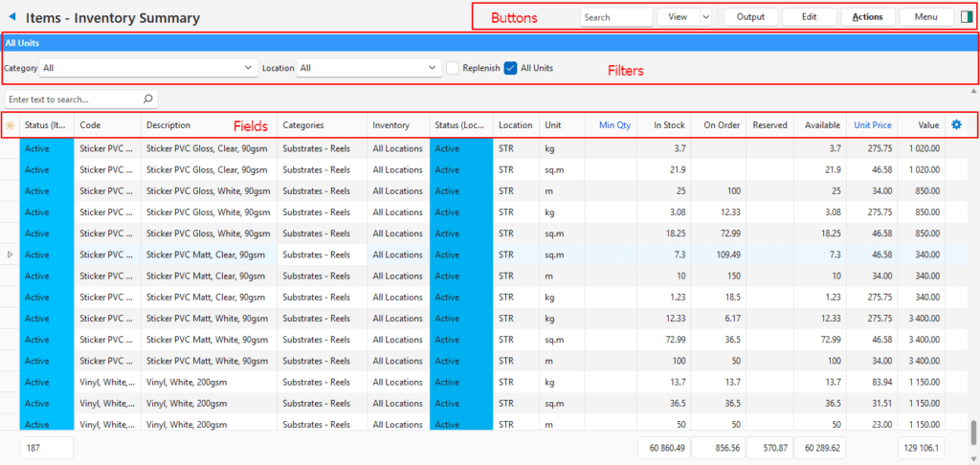Enable the Replenish checkbox
980x465 pixels.
pyautogui.click(x=454, y=68)
